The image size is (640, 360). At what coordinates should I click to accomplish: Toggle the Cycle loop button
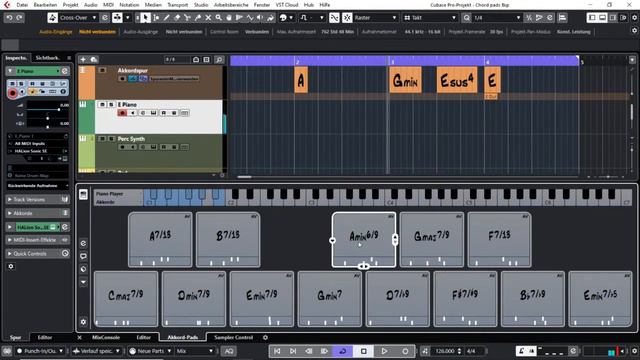tap(342, 351)
